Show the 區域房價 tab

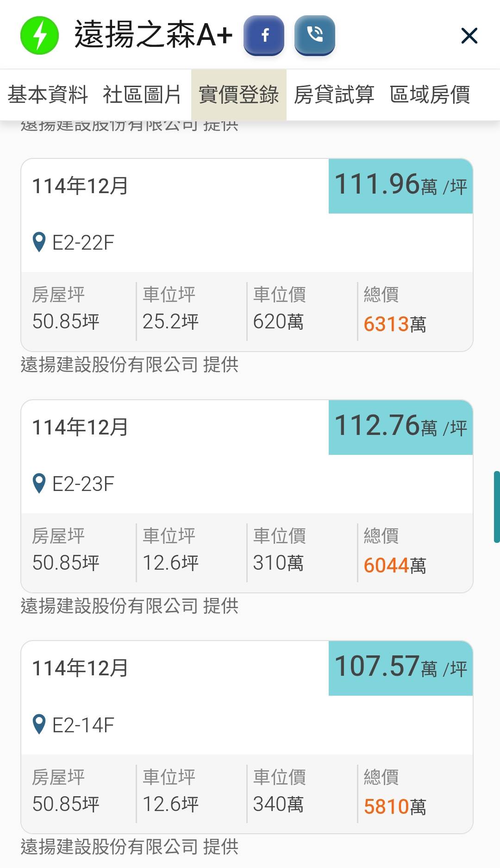click(430, 95)
